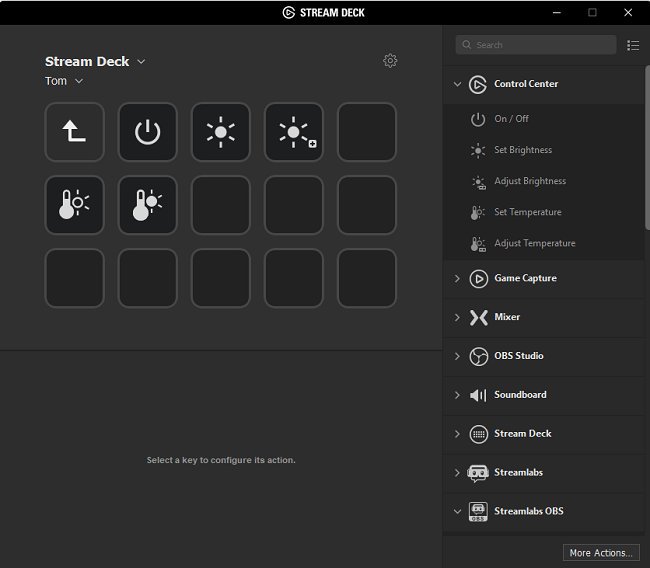Collapse the Streamlabs OBS category chevron
Image resolution: width=650 pixels, height=568 pixels.
point(457,512)
